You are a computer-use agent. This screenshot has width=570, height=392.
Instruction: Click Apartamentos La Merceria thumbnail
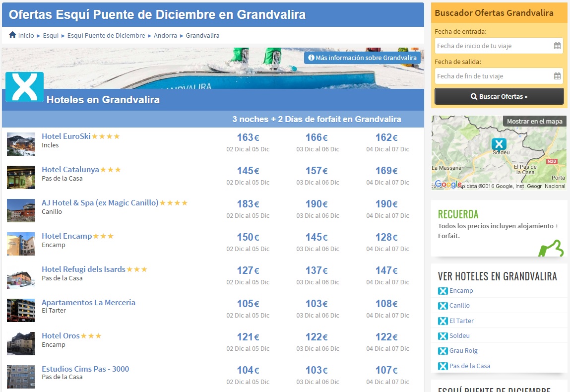pyautogui.click(x=21, y=310)
